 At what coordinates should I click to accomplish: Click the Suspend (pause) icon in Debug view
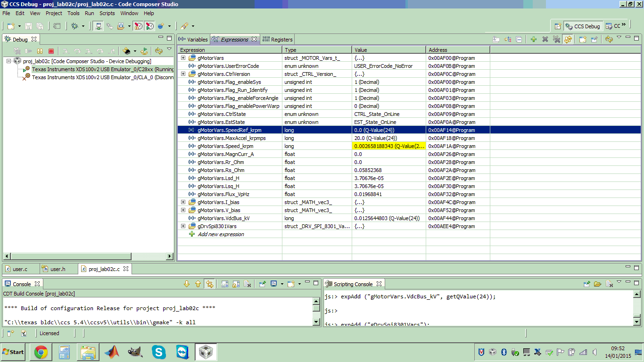[40, 51]
